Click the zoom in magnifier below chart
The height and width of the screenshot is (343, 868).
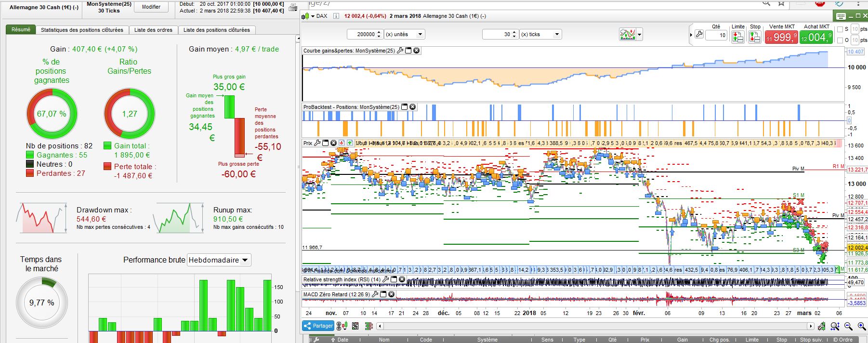pos(862,327)
